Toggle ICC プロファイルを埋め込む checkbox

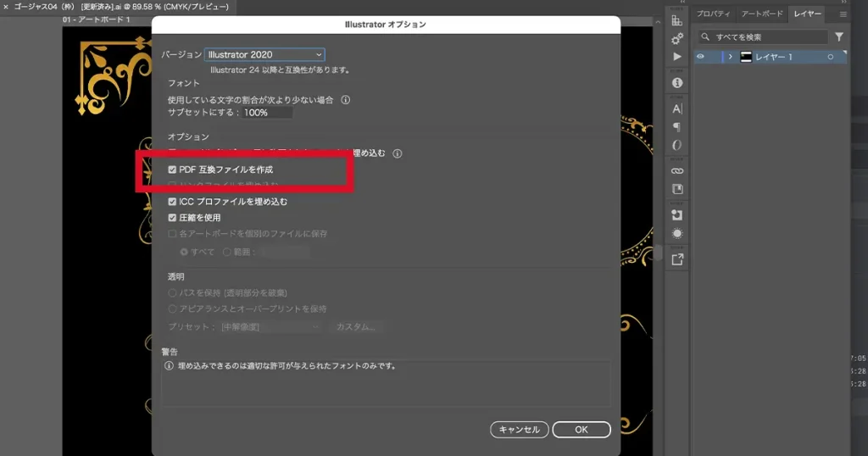[172, 202]
